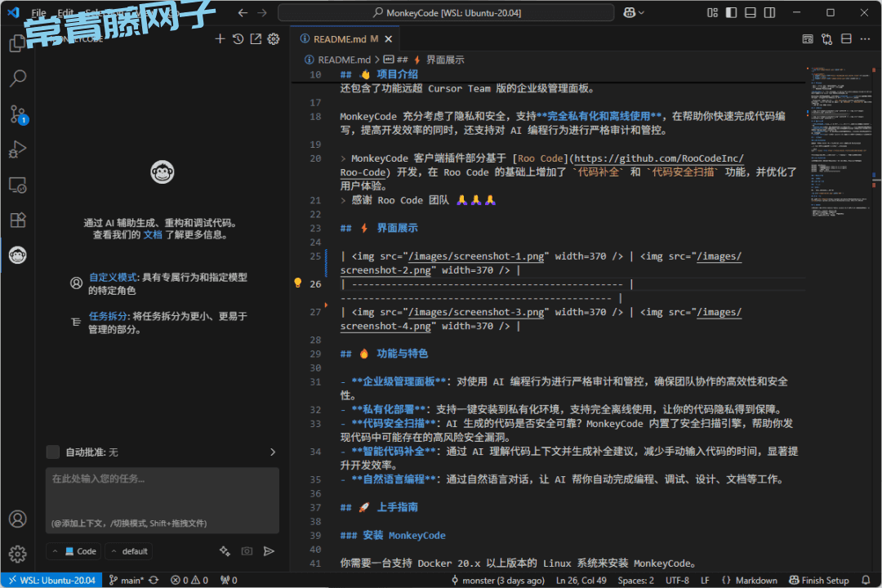Click the Copilot icon in title bar
Screen dimensions: 882x588
coord(630,12)
